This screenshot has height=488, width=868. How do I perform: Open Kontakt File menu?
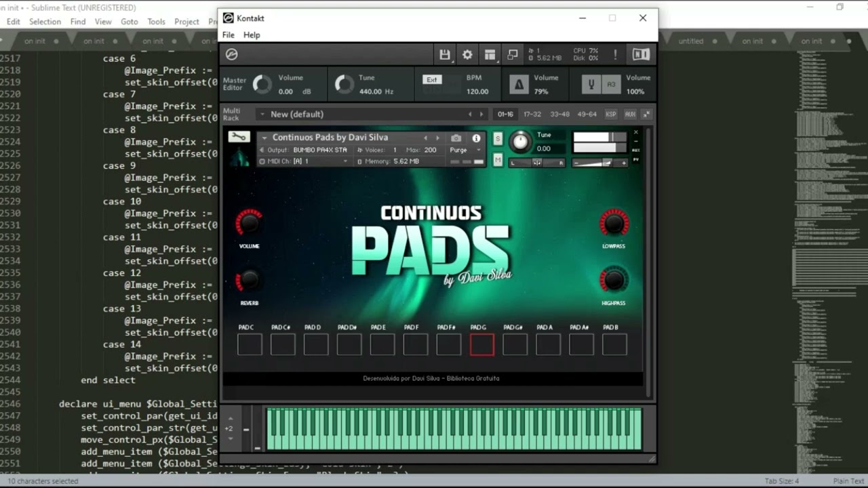coord(229,35)
